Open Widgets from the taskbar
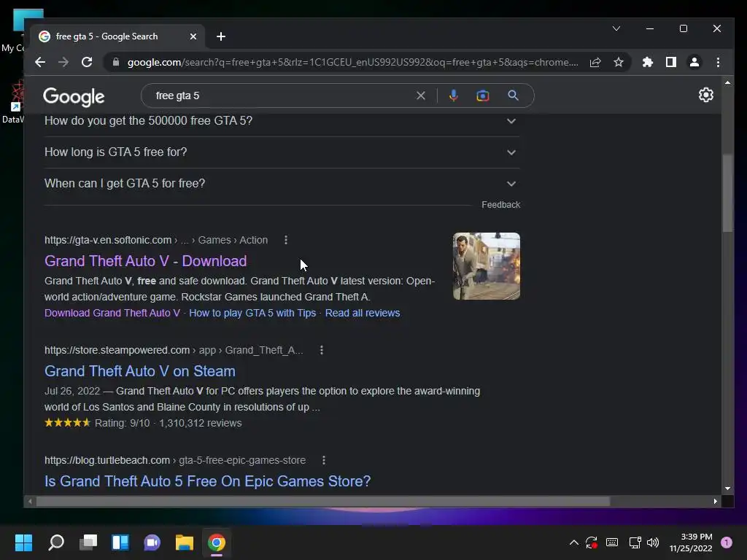The width and height of the screenshot is (747, 560). pos(120,542)
